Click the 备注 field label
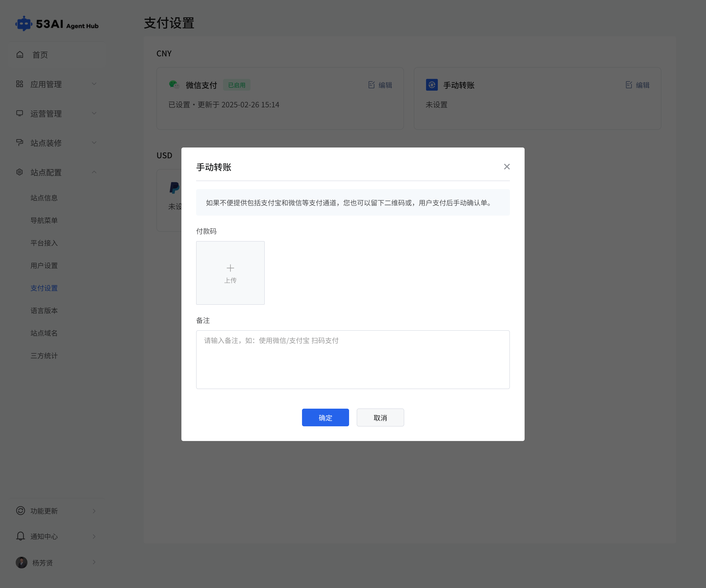Image resolution: width=706 pixels, height=588 pixels. (203, 320)
